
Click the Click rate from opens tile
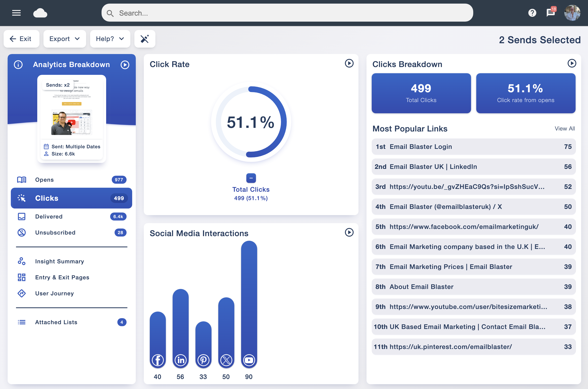(526, 93)
